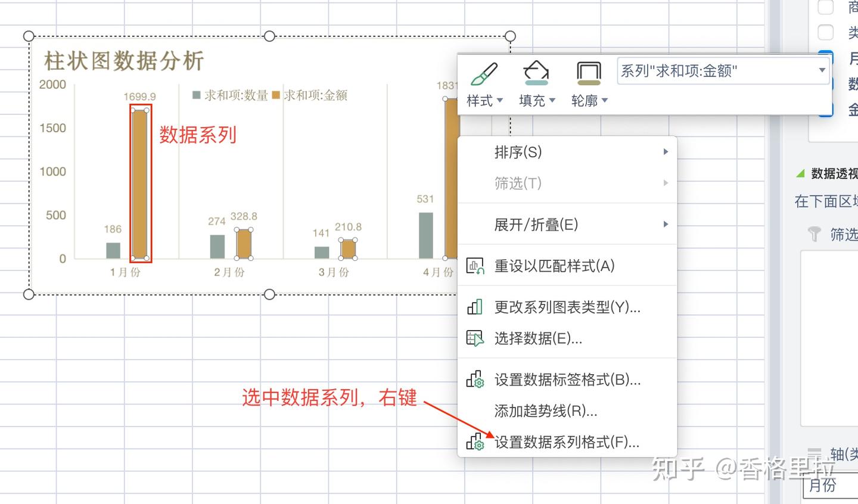
Task: Select the orange 3月份 bar valued 210.8
Action: coord(348,249)
